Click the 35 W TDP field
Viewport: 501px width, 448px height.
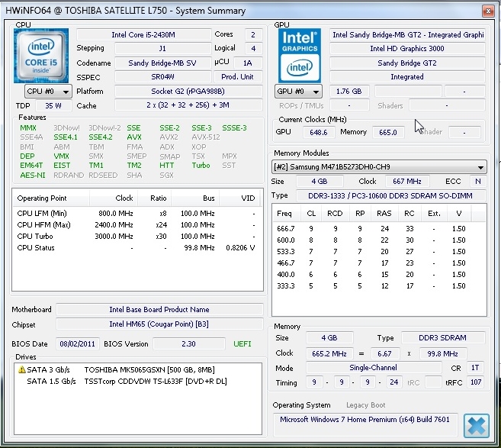(x=53, y=105)
